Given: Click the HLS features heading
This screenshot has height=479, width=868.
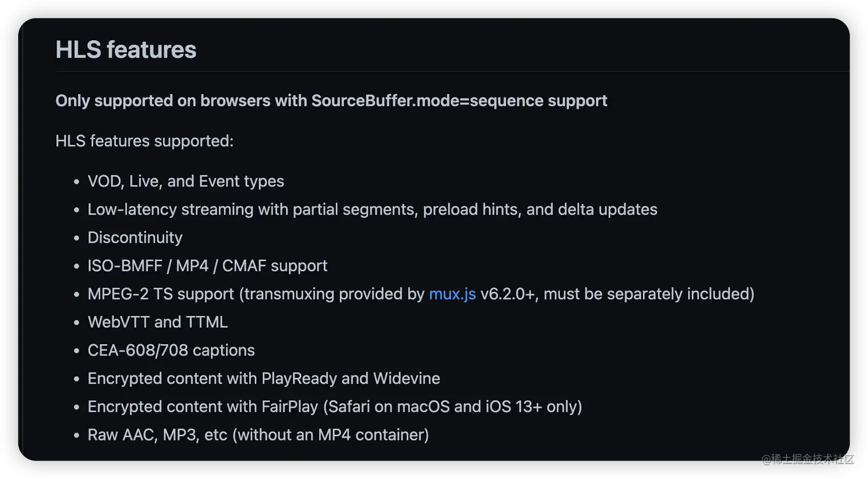Looking at the screenshot, I should coord(126,50).
